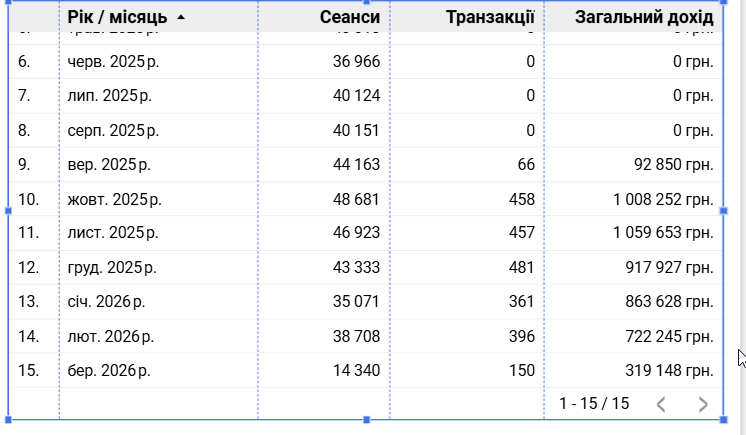
Task: Grab the right-middle resize handle of table
Action: point(724,210)
